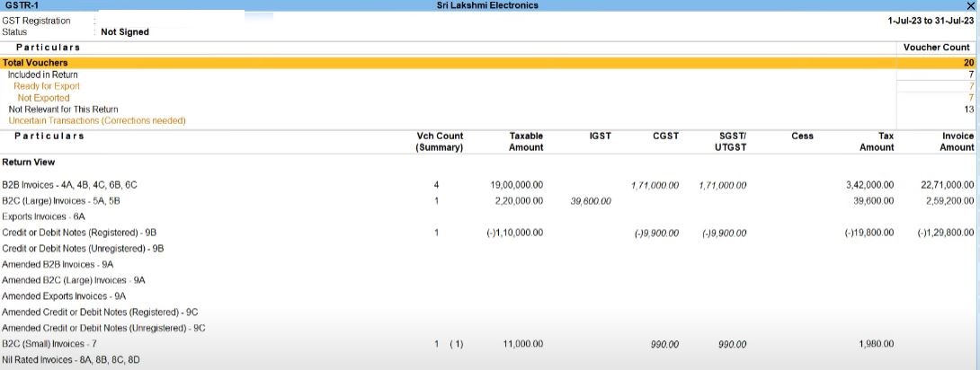Close the GSTR-1 report window
The image size is (980, 370).
tap(969, 6)
